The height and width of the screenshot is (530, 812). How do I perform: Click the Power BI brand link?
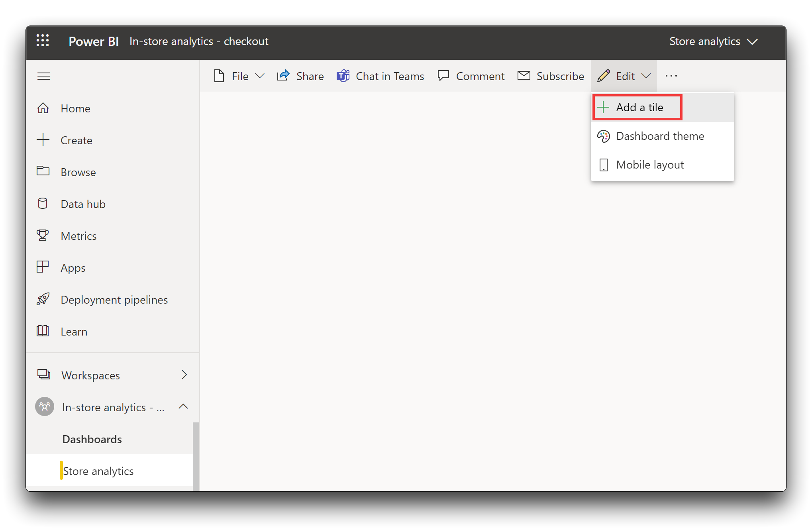click(94, 41)
